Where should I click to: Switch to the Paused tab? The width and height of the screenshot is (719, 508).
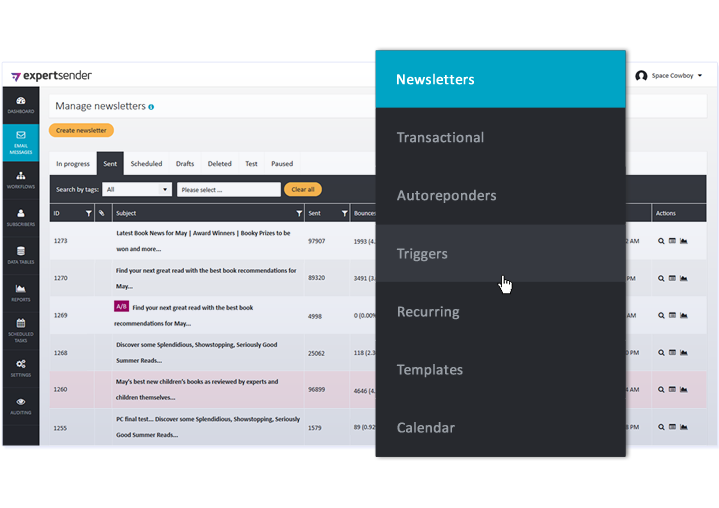282,164
